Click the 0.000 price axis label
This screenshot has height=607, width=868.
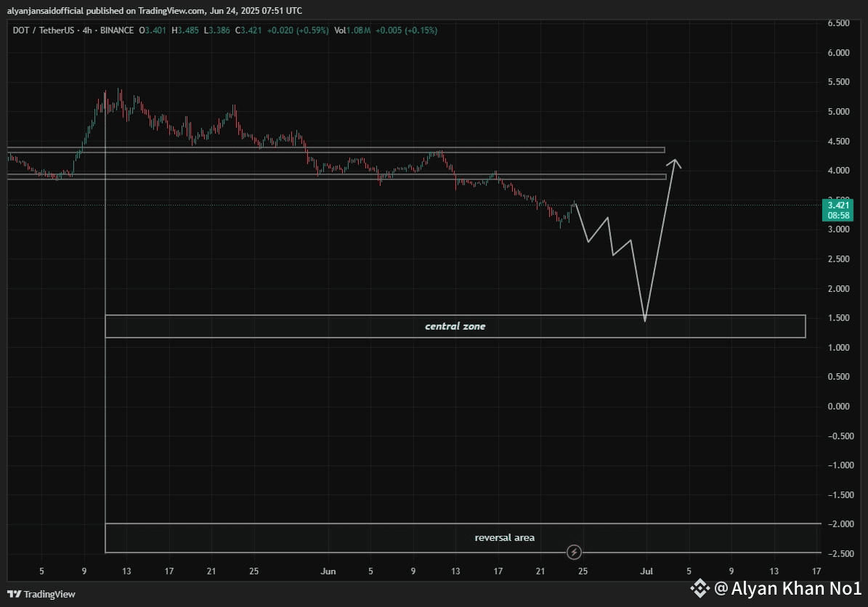coord(839,407)
